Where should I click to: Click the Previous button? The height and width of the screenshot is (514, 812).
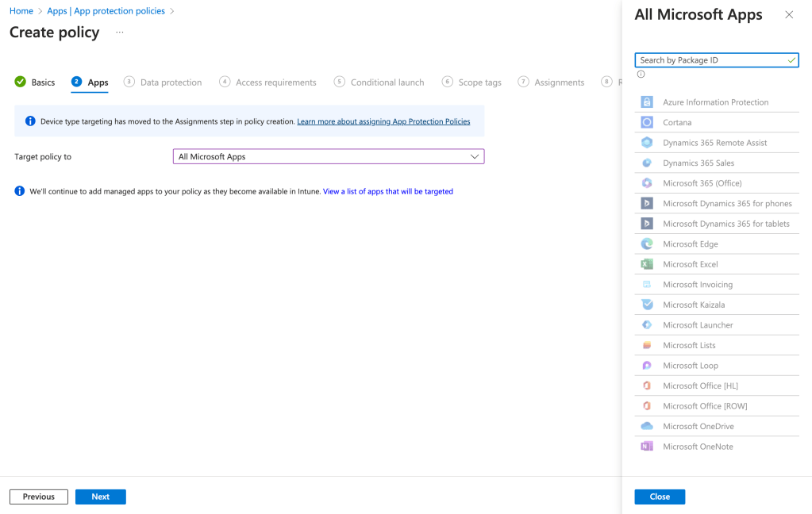pos(38,497)
